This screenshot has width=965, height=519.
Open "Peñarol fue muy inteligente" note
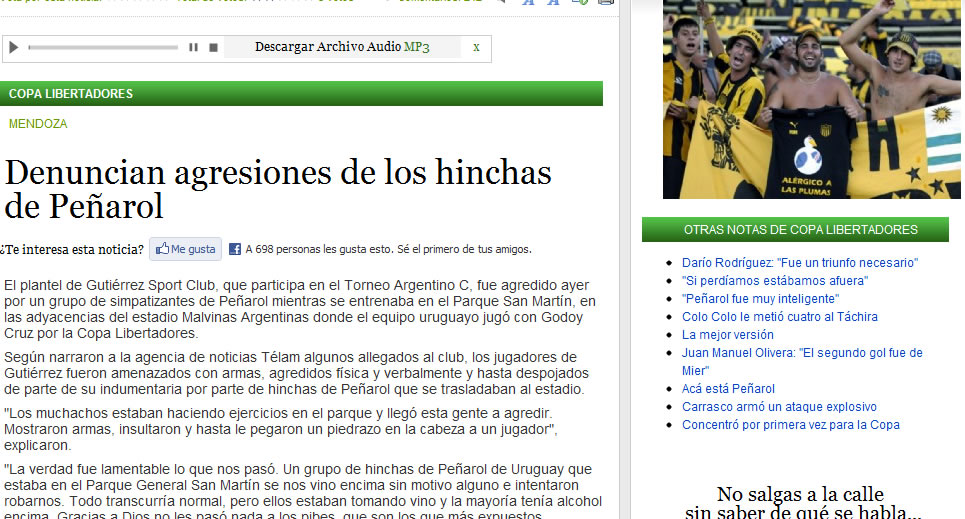760,299
